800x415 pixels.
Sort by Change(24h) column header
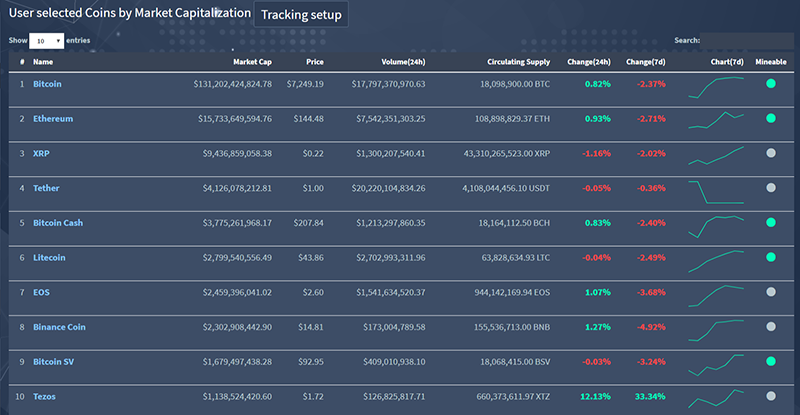(x=589, y=62)
